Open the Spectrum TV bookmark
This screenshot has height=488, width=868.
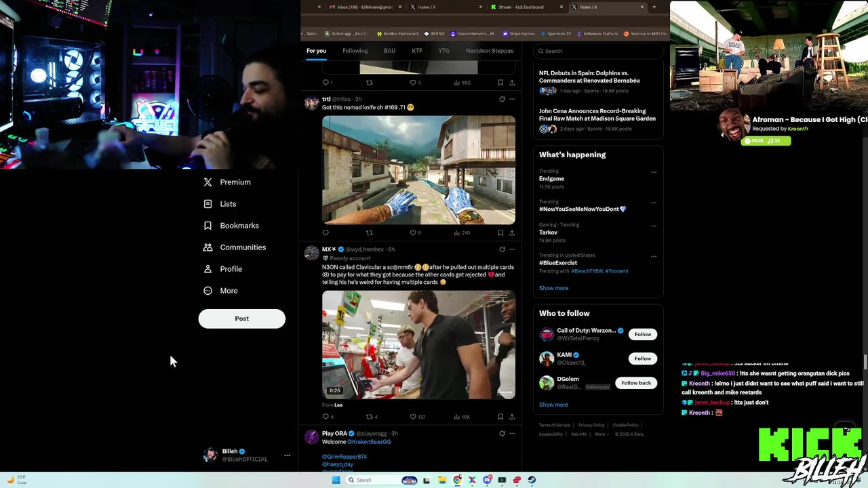pyautogui.click(x=555, y=33)
